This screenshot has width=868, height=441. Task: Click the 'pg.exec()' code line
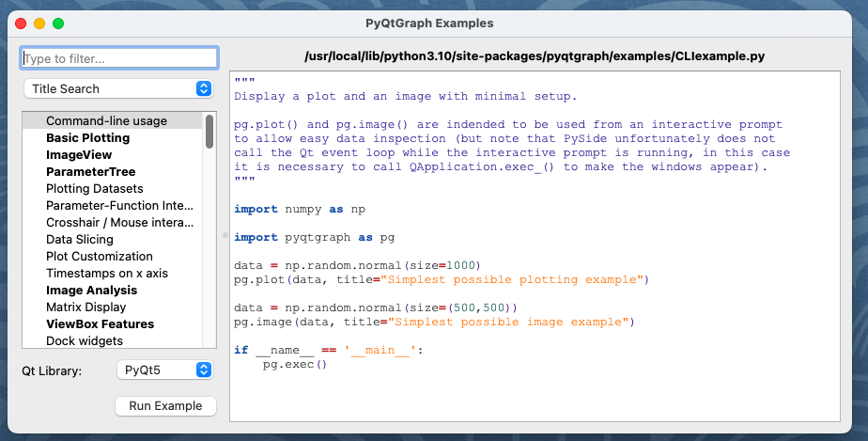pos(295,364)
